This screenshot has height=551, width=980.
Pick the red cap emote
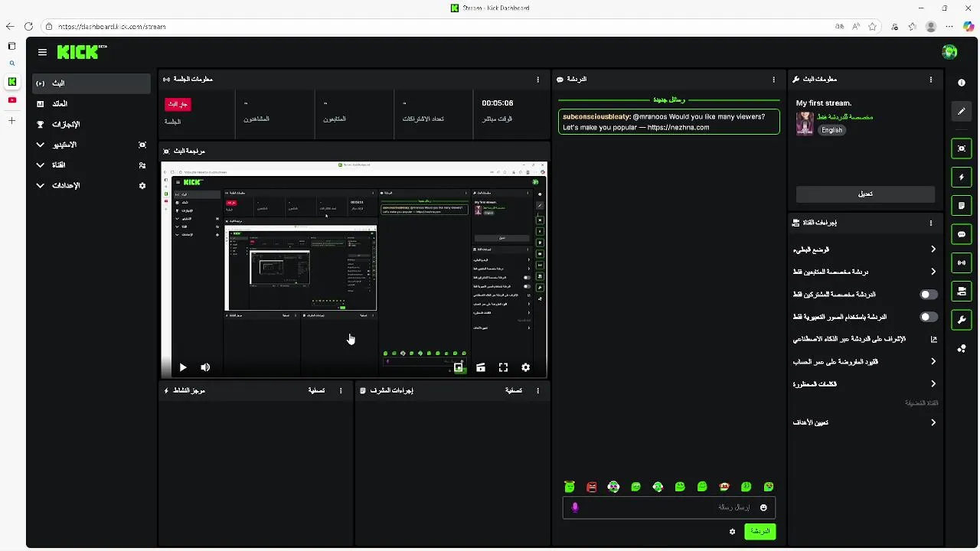point(724,487)
